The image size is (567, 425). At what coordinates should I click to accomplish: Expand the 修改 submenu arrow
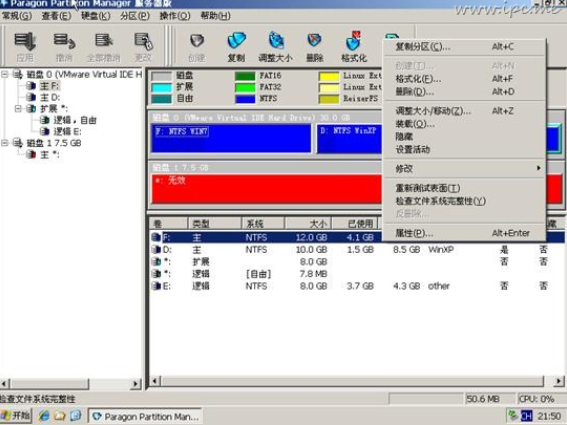coord(539,168)
